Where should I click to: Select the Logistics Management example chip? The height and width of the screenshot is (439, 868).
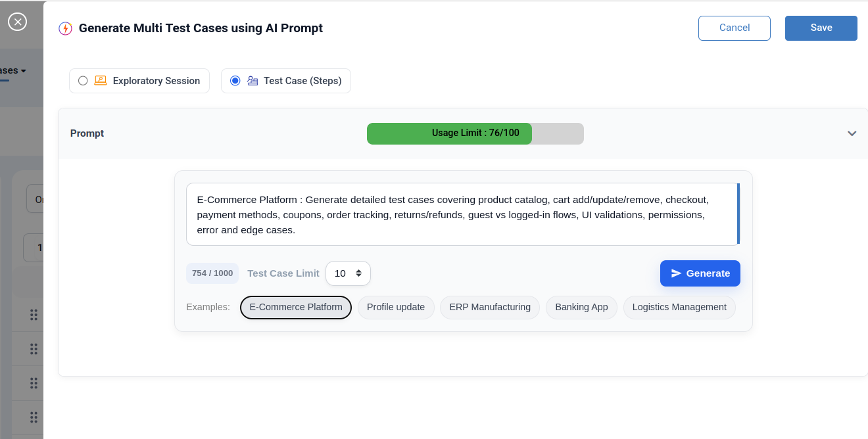tap(679, 307)
